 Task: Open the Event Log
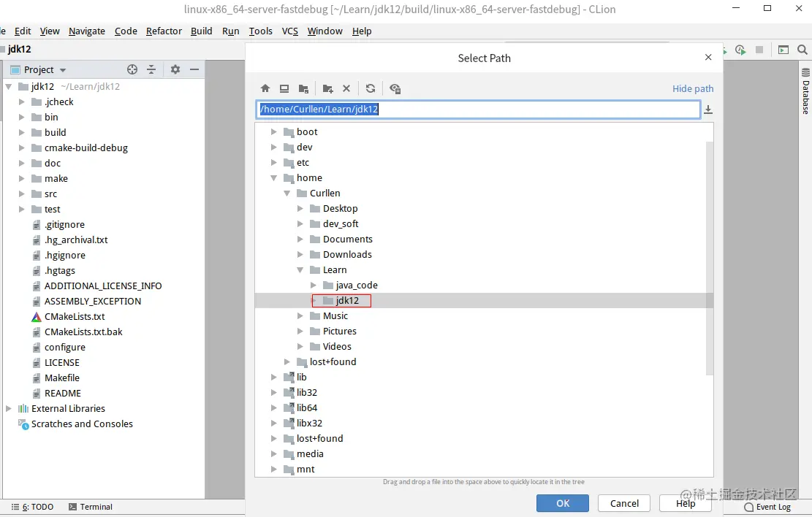click(767, 507)
